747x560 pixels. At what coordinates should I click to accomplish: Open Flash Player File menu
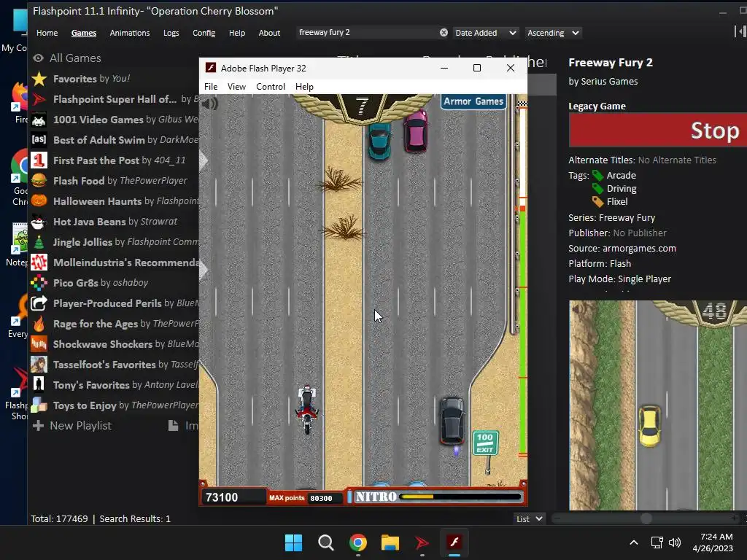tap(211, 87)
